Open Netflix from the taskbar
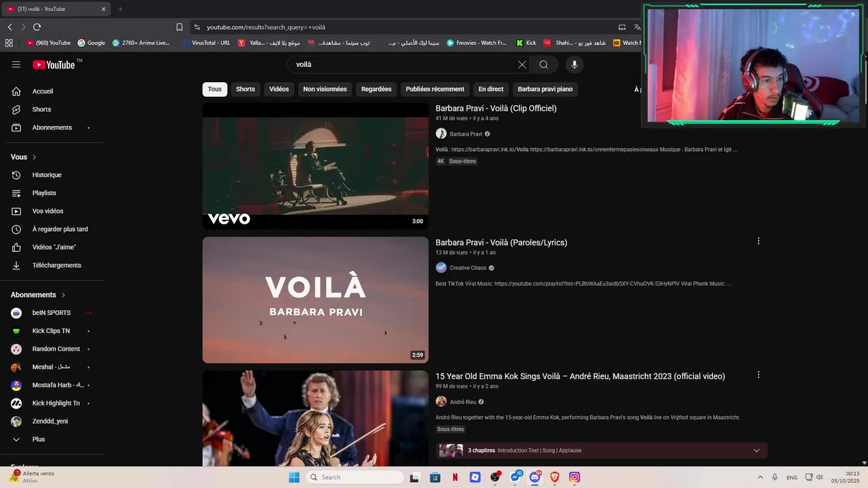 (455, 477)
